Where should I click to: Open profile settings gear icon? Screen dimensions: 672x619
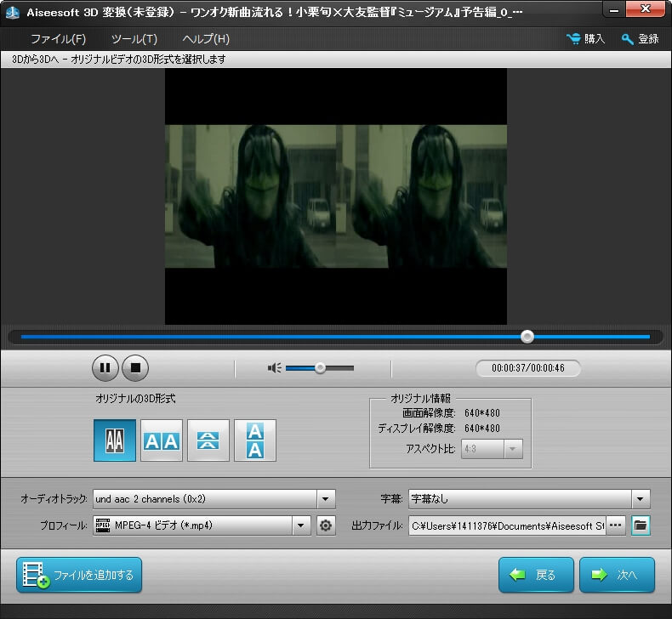[x=326, y=525]
